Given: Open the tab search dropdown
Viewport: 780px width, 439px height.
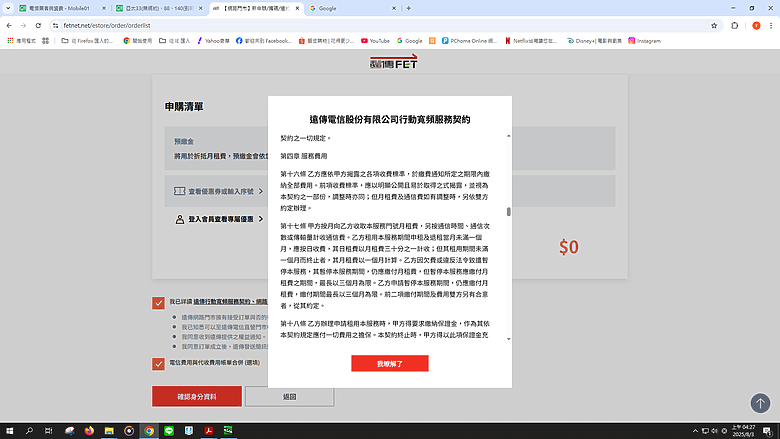Looking at the screenshot, I should point(8,8).
